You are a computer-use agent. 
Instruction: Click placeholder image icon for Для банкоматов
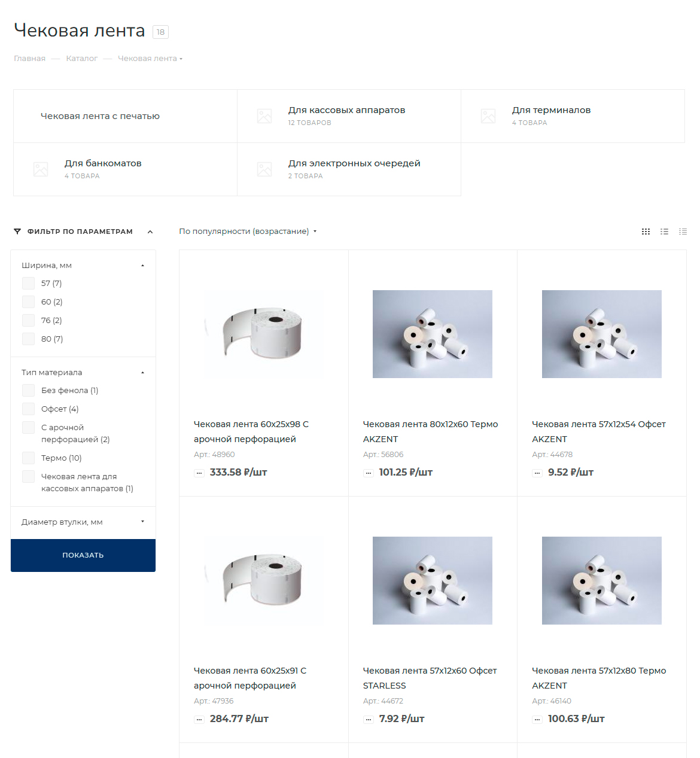tap(41, 169)
